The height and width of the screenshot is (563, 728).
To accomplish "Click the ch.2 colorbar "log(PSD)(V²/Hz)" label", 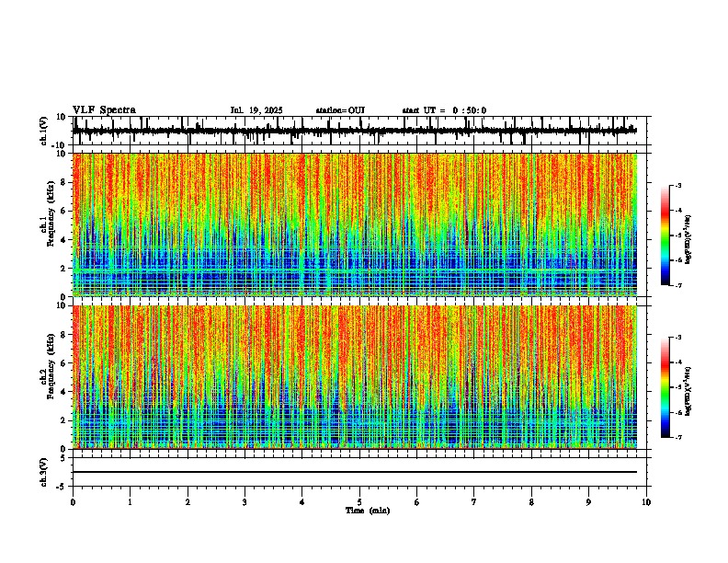I will tap(688, 391).
